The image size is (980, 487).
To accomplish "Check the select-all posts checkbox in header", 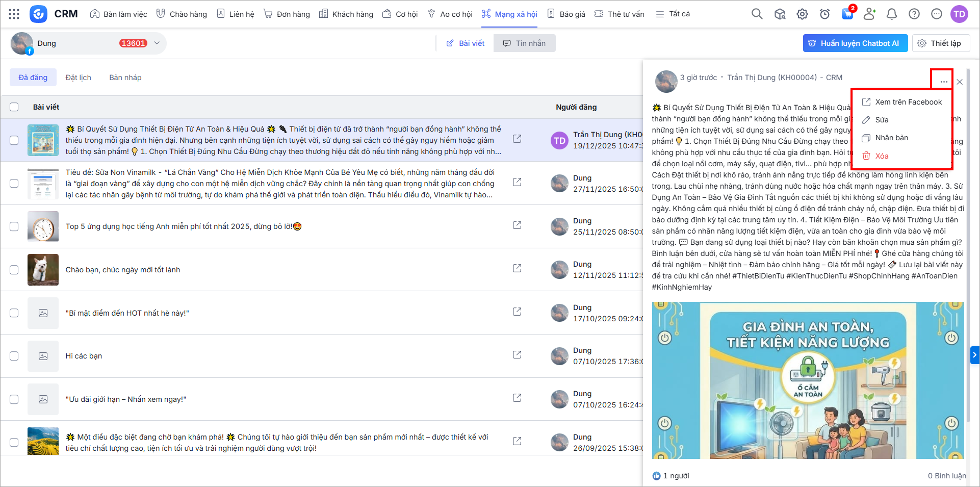I will click(14, 107).
